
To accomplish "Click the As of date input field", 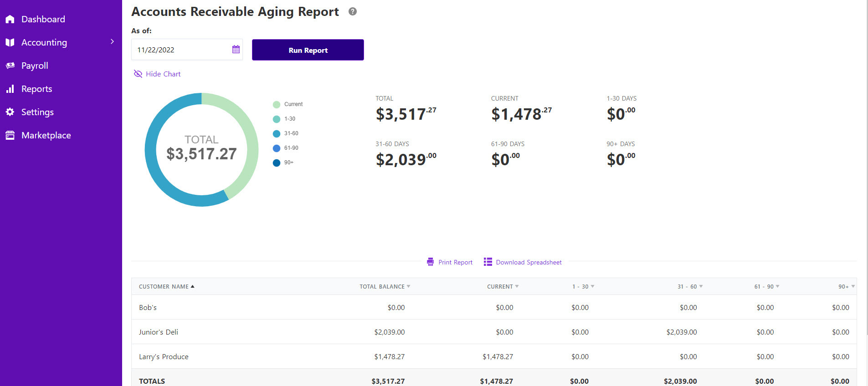I will (x=182, y=50).
